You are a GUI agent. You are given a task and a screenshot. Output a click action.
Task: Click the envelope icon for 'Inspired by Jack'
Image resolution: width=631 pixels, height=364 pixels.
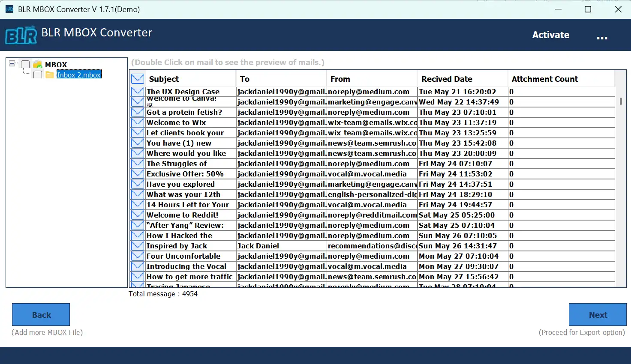coord(137,246)
